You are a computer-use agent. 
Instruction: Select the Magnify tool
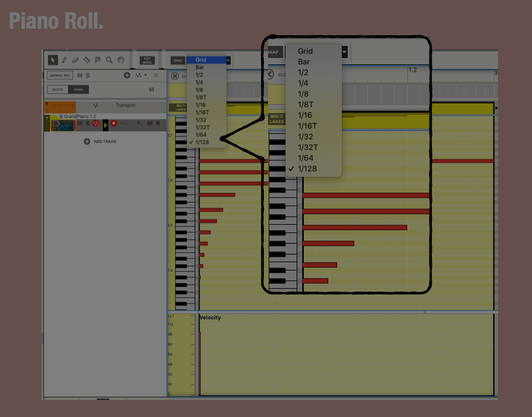click(109, 60)
